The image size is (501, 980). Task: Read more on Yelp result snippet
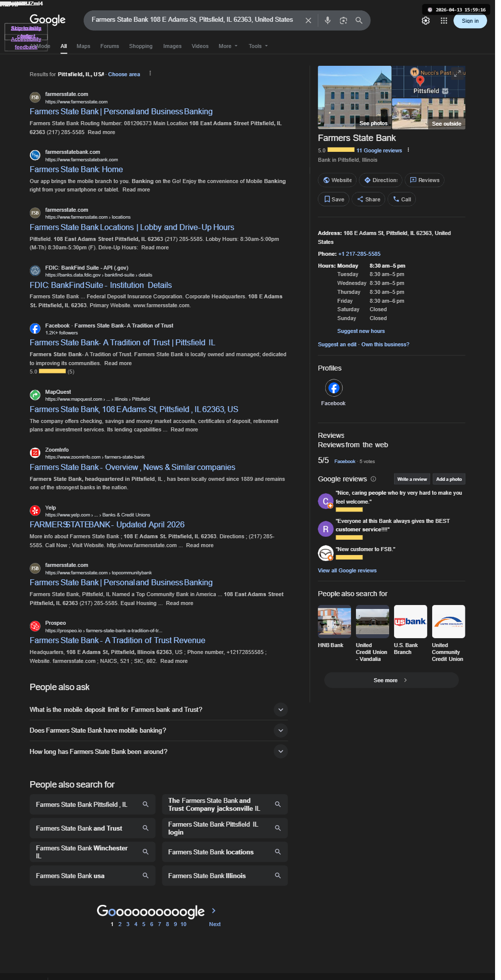pos(200,545)
